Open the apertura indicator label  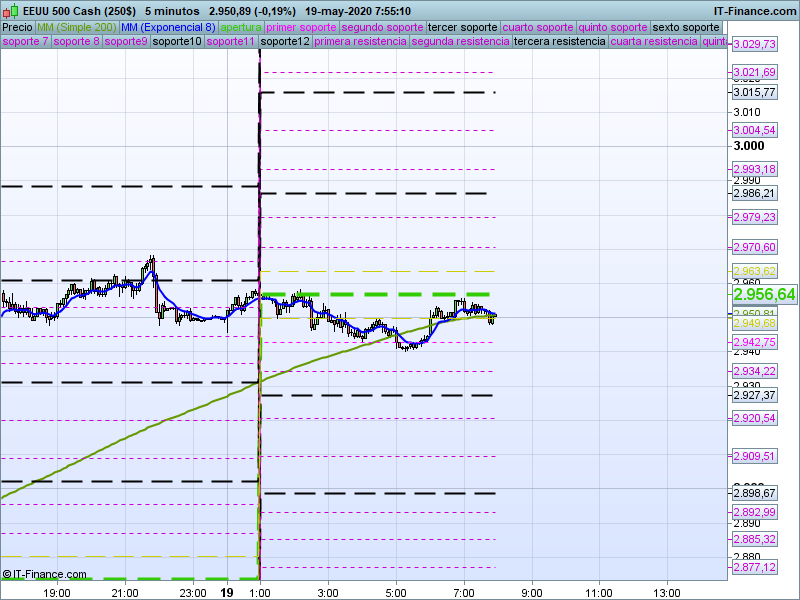click(241, 27)
